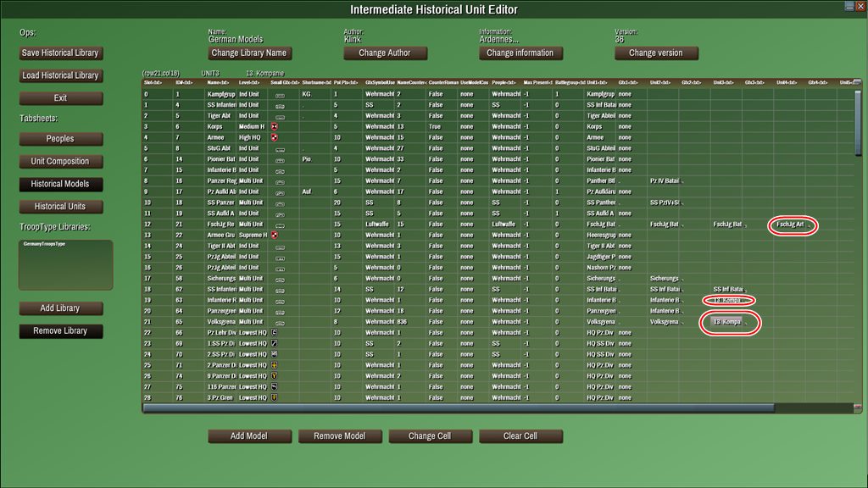Click the Pz Lehr Div division emblem
868x488 pixels.
(x=274, y=332)
